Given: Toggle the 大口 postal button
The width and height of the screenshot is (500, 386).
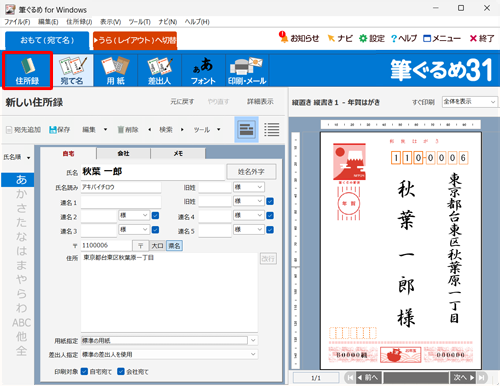Looking at the screenshot, I should click(157, 246).
